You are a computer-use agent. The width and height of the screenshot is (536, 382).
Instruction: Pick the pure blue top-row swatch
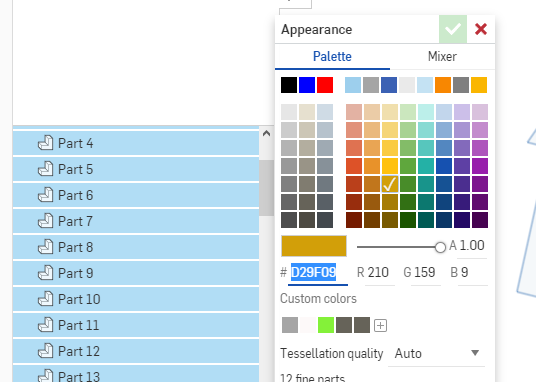coord(307,85)
